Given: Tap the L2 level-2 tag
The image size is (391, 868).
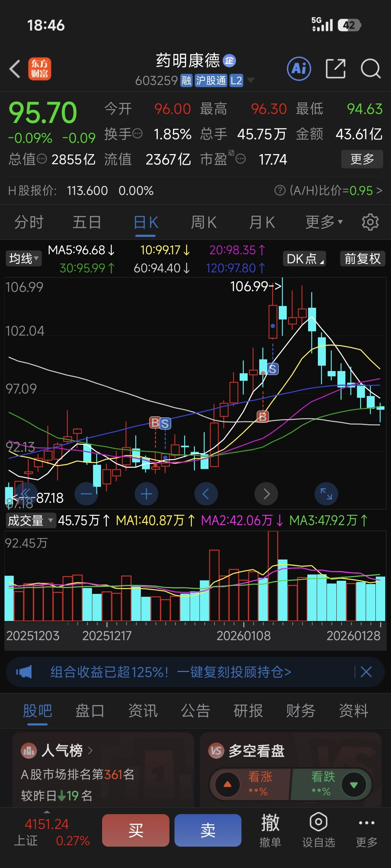Looking at the screenshot, I should [x=236, y=80].
